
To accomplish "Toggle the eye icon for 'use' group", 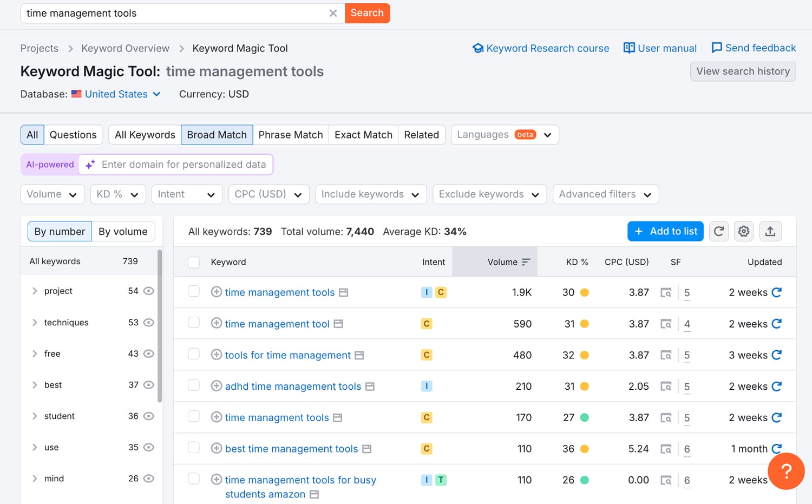I will [x=149, y=447].
